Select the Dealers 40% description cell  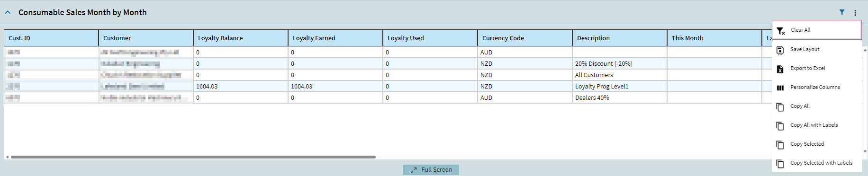[x=620, y=97]
